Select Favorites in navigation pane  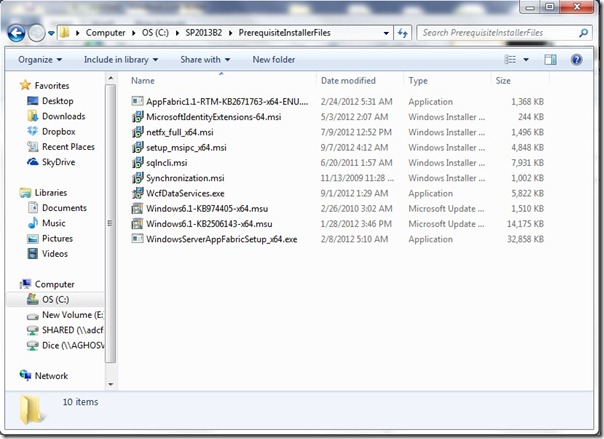52,85
